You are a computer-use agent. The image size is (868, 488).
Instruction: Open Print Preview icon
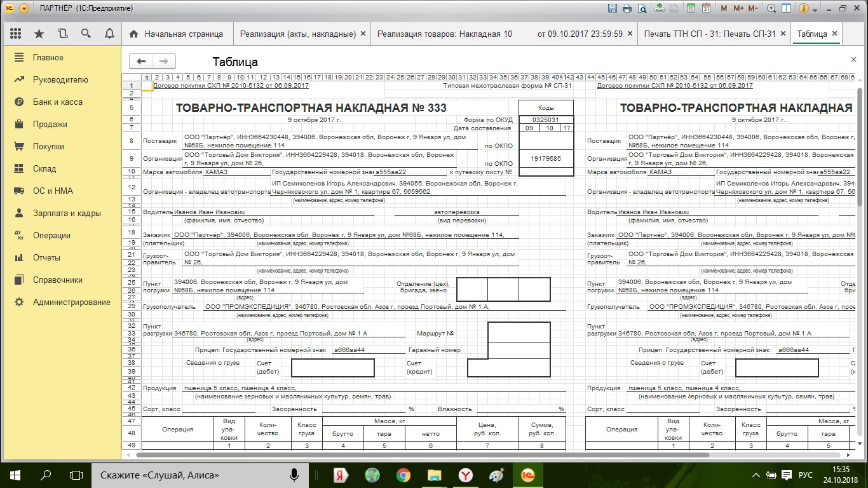coord(642,9)
